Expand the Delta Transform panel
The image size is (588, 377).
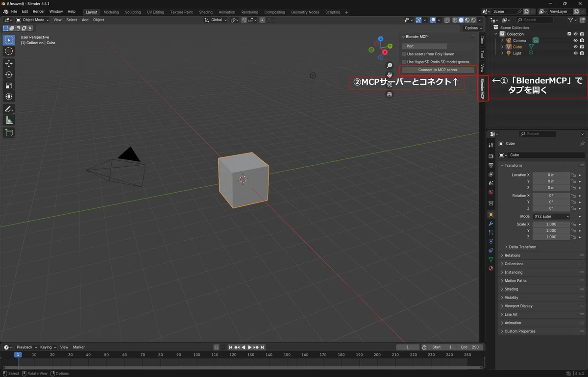[522, 247]
